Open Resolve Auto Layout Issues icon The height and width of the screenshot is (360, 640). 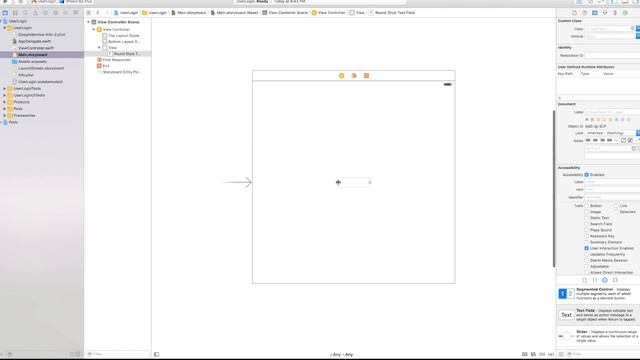[551, 354]
